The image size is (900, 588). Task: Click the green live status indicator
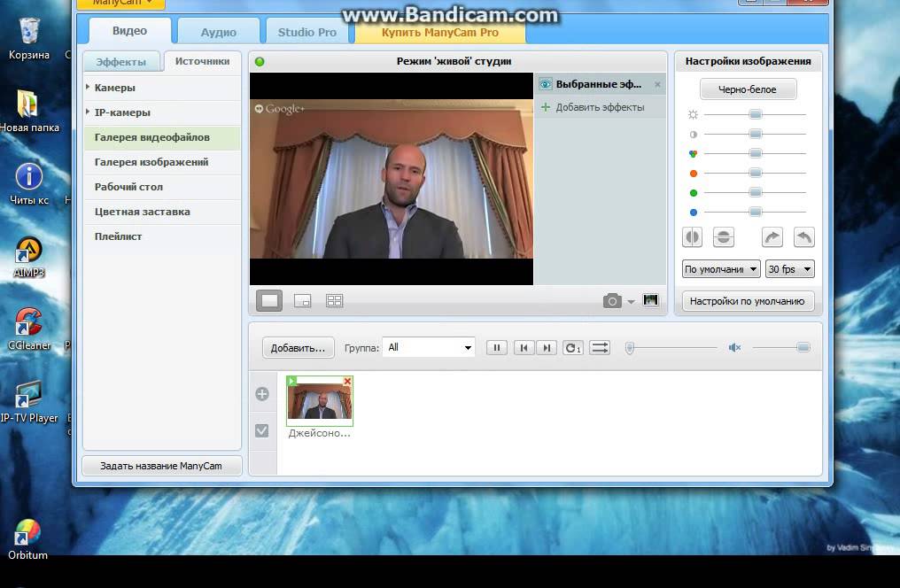[260, 61]
